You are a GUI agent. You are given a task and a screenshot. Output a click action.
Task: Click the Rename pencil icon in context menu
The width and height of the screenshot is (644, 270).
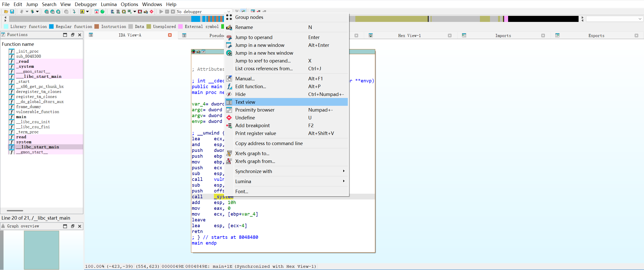click(229, 27)
